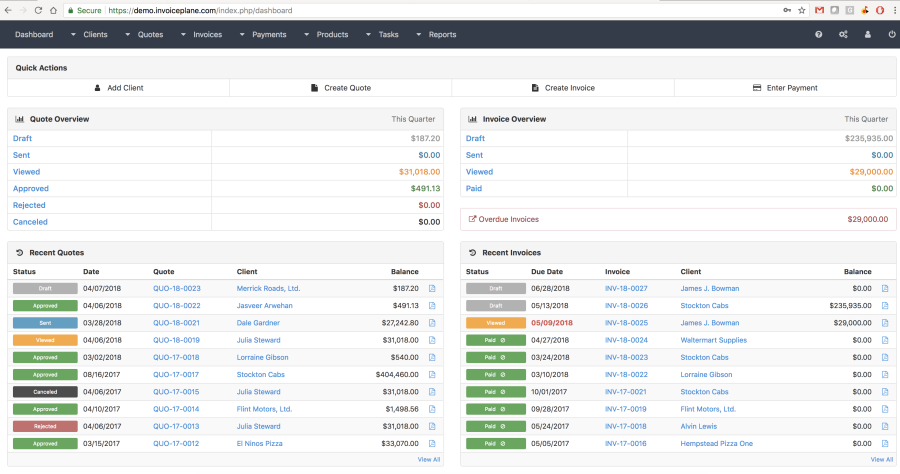Click the Add Client quick action
This screenshot has width=900, height=474.
[119, 88]
